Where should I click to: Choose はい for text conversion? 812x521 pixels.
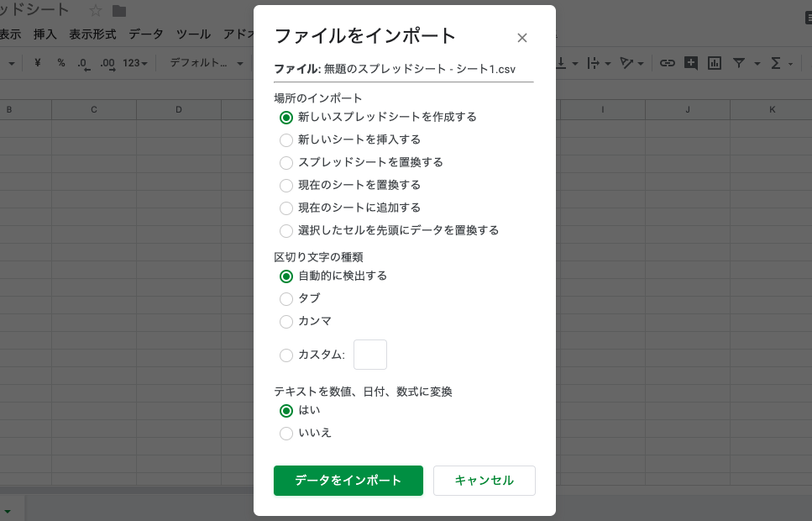pyautogui.click(x=286, y=411)
